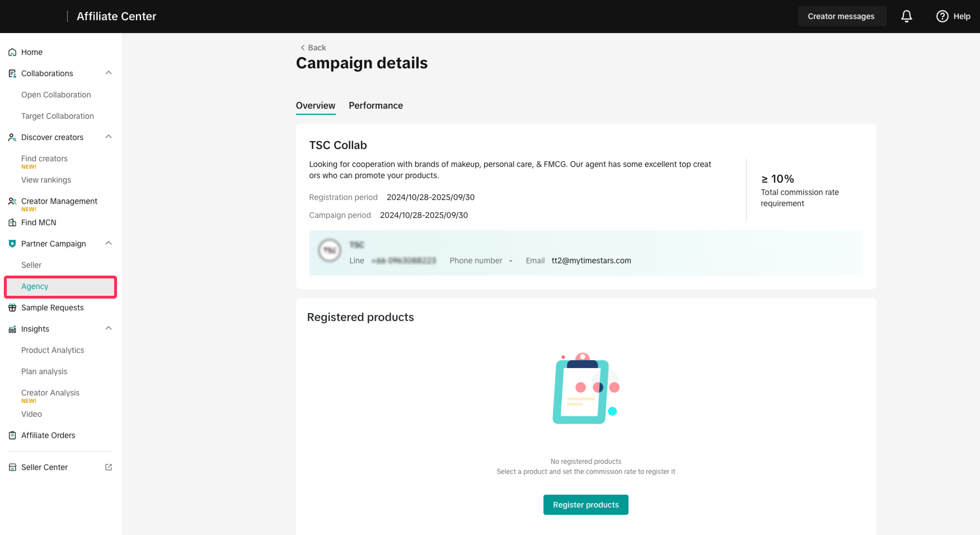Viewport: 980px width, 535px height.
Task: Open Target Collaboration in sidebar
Action: pyautogui.click(x=57, y=116)
